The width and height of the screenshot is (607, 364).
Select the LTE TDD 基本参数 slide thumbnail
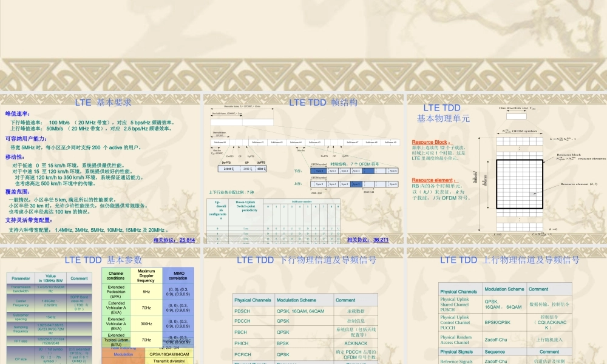point(100,306)
